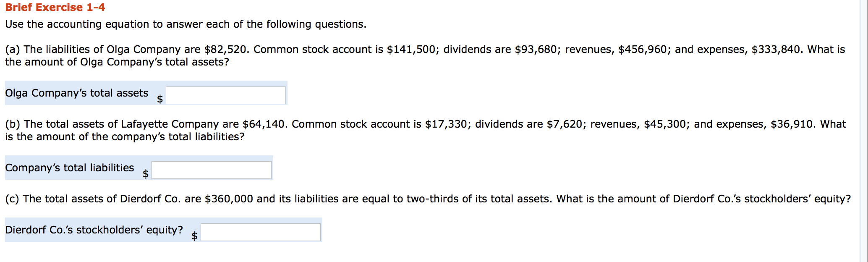Click the Dierdorf Co. stockholders' equity input field

click(260, 231)
